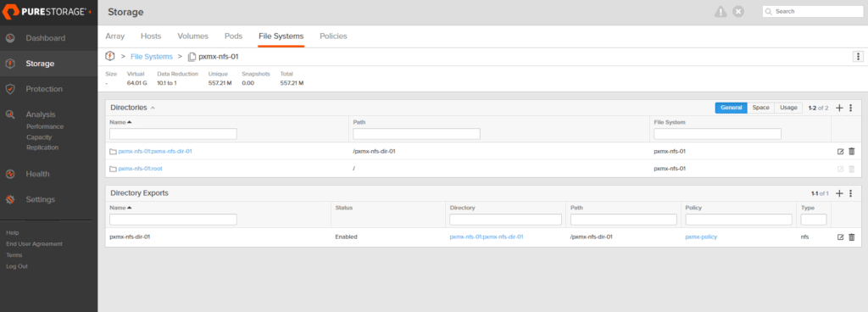Delete the pxmx-nfs-dir-01 export with trash icon
868x312 pixels.
pyautogui.click(x=851, y=237)
